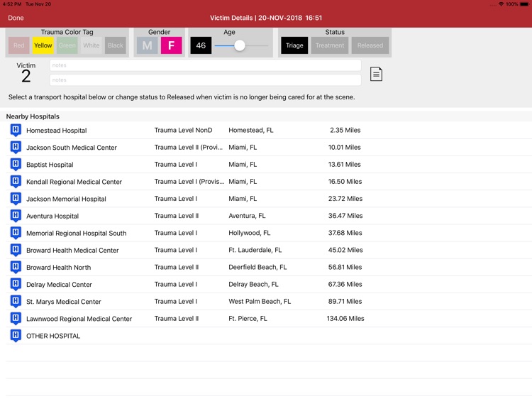Click Homestead Hospital map pin icon
The image size is (532, 399).
point(16,130)
